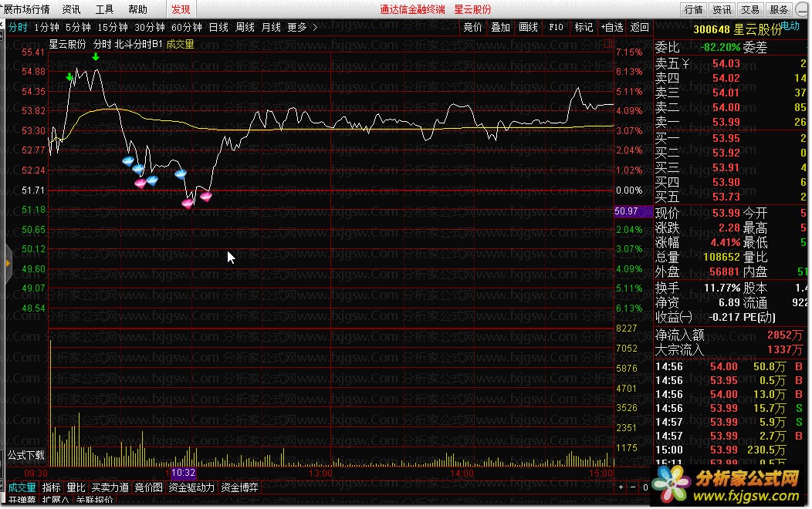The height and width of the screenshot is (509, 812).
Task: Switch to 日线 daily chart
Action: pos(218,28)
